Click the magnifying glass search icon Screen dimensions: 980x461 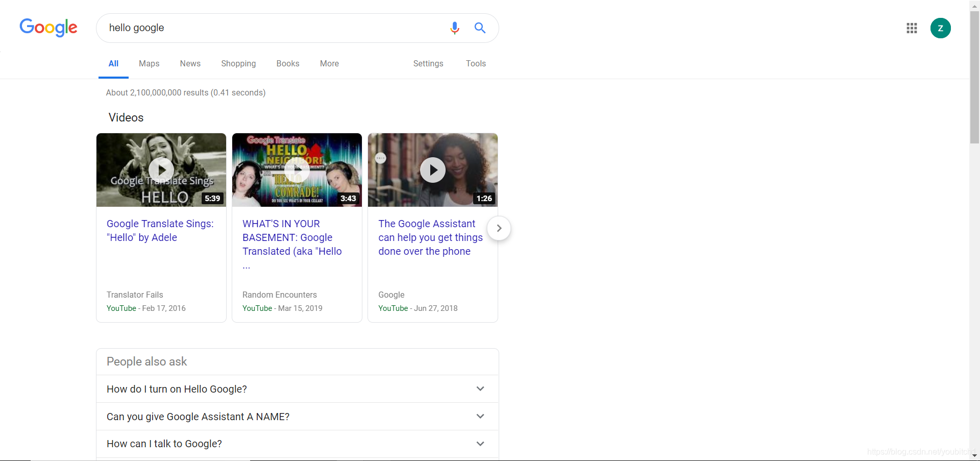point(480,28)
